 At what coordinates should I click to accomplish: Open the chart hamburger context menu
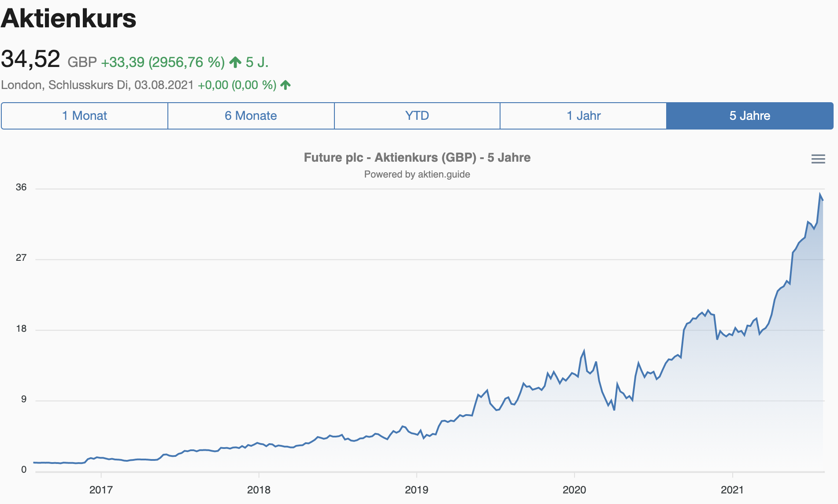818,159
